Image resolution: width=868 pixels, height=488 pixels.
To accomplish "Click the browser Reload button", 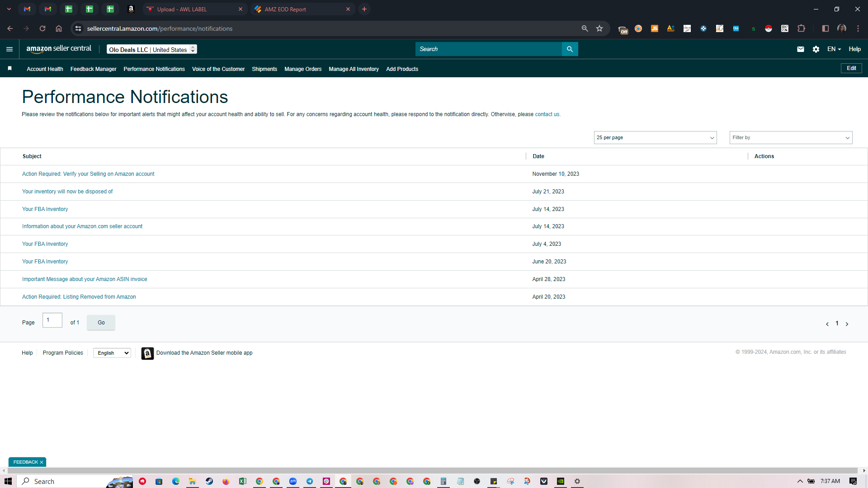I will [42, 28].
